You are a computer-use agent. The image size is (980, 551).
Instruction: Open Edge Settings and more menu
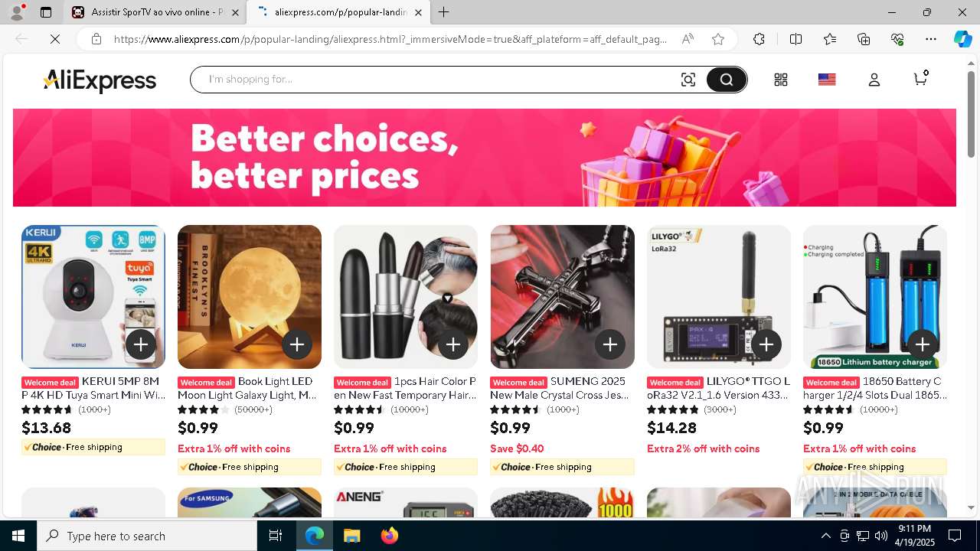pyautogui.click(x=930, y=39)
